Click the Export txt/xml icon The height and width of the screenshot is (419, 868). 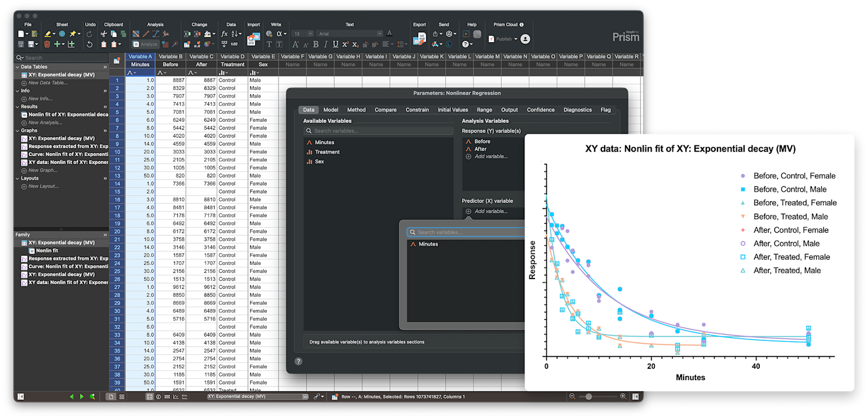point(420,38)
